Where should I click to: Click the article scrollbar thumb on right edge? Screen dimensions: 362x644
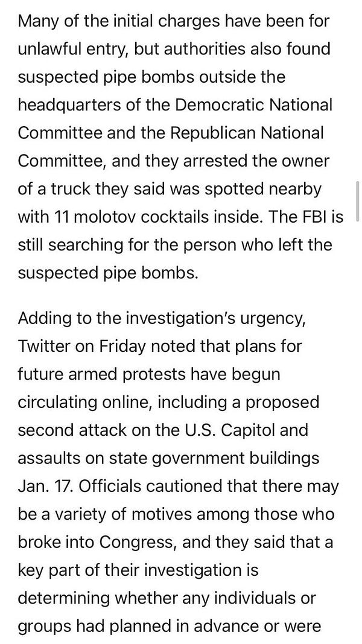click(358, 201)
